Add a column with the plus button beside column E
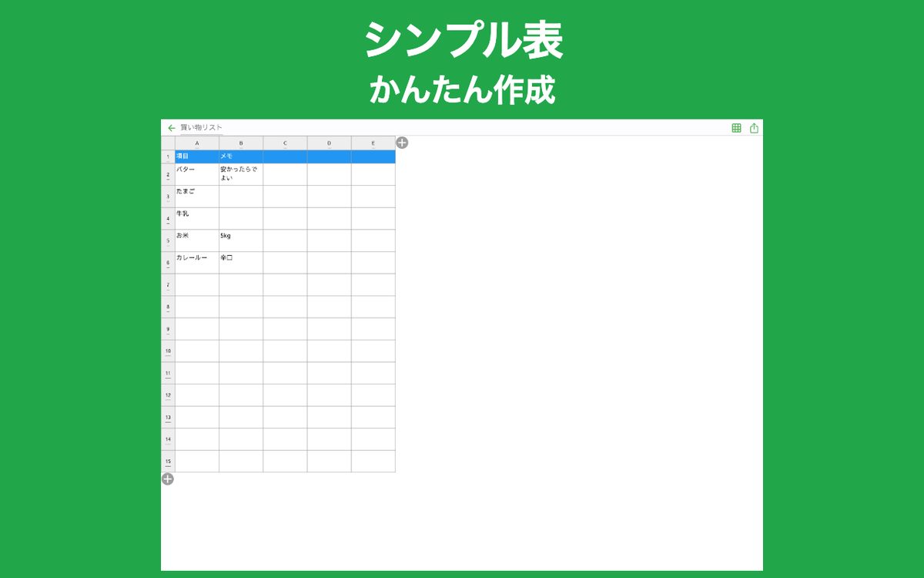Viewport: 924px width, 578px height. [x=402, y=143]
